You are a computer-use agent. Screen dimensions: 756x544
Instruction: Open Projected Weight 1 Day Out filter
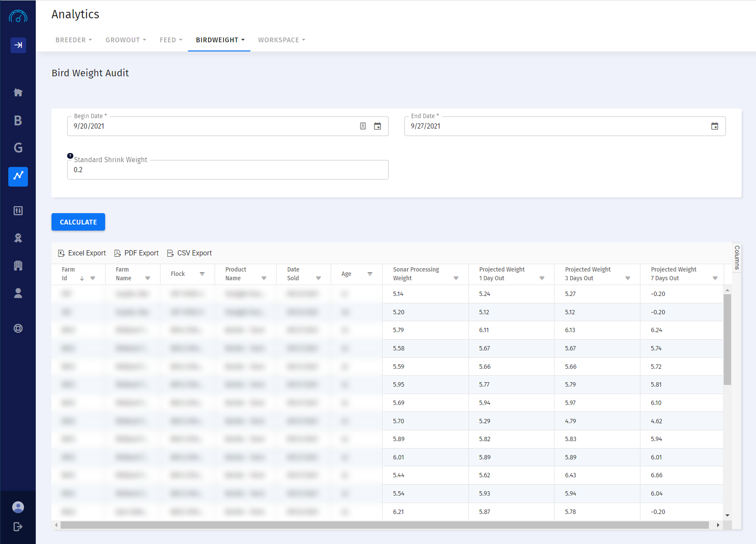542,278
